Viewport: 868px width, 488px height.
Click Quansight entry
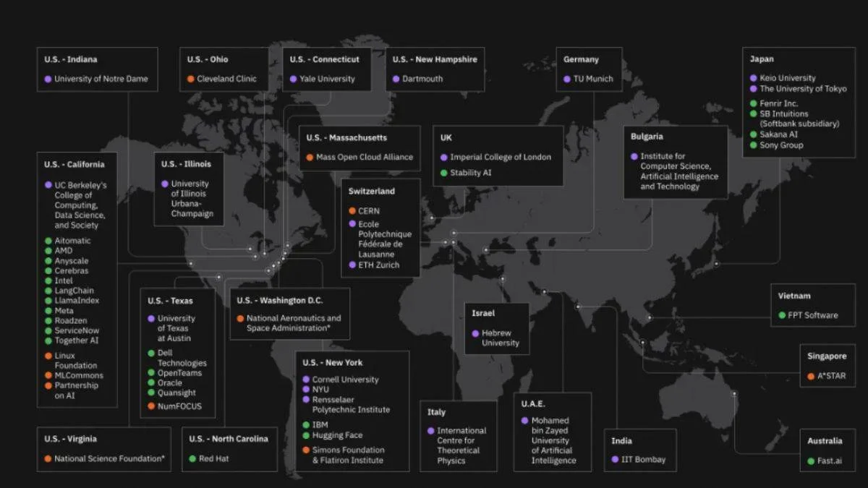(x=172, y=393)
